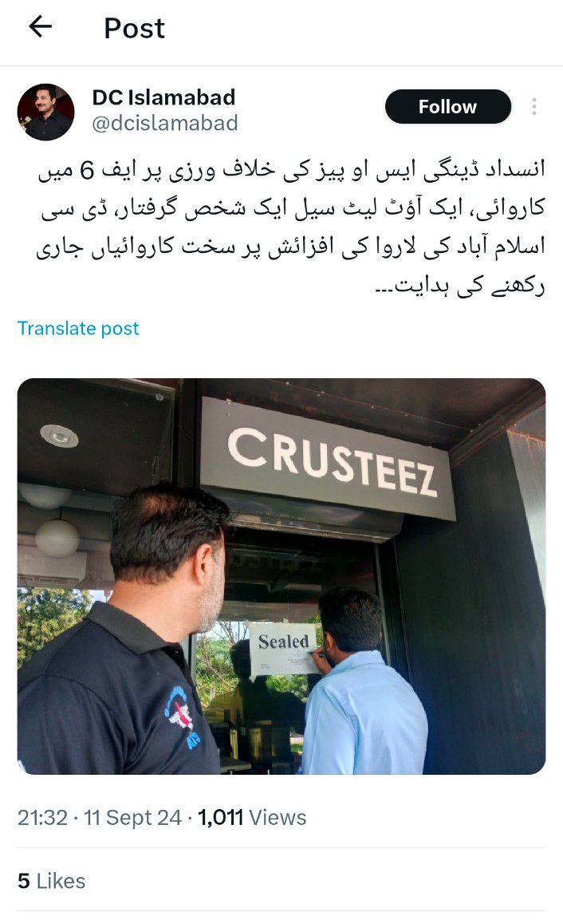Click the ceiling light in the photo
Image resolution: width=563 pixels, height=924 pixels.
pyautogui.click(x=59, y=436)
